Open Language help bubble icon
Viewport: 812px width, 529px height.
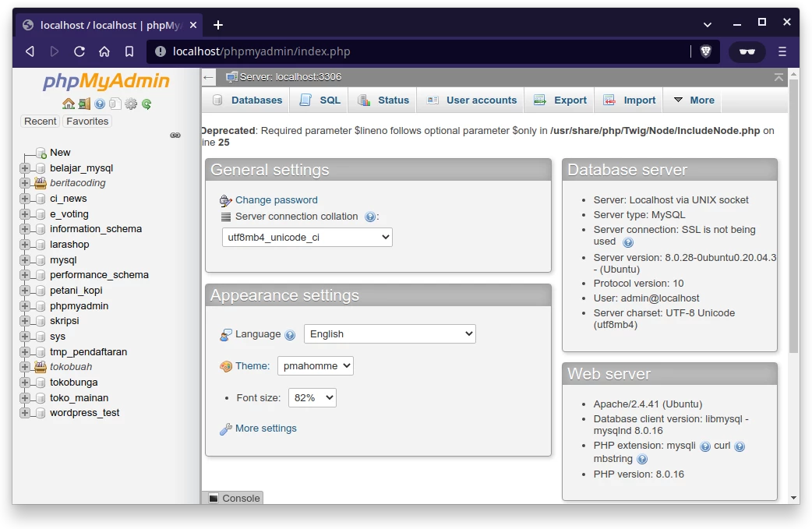(x=290, y=334)
